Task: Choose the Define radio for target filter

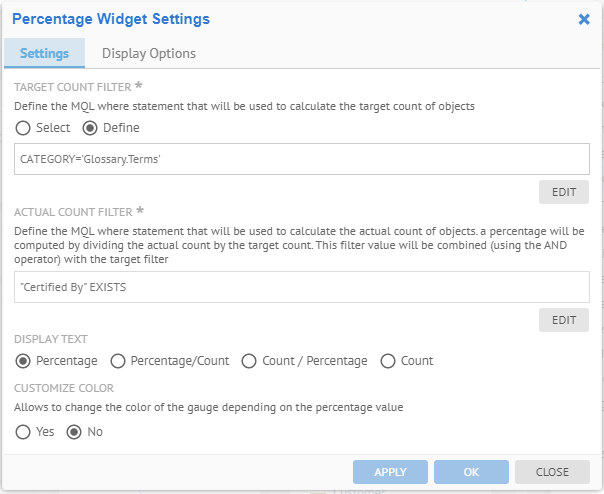Action: (x=89, y=128)
